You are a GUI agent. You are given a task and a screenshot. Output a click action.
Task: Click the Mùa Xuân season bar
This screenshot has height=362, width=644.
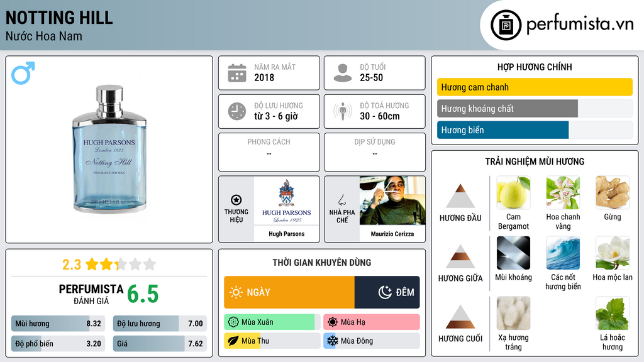click(x=272, y=322)
